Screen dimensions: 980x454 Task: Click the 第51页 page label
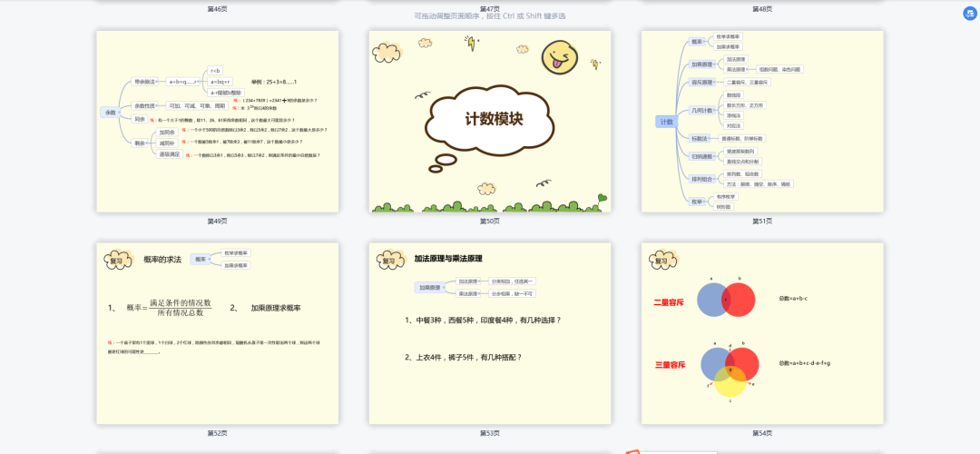[762, 221]
